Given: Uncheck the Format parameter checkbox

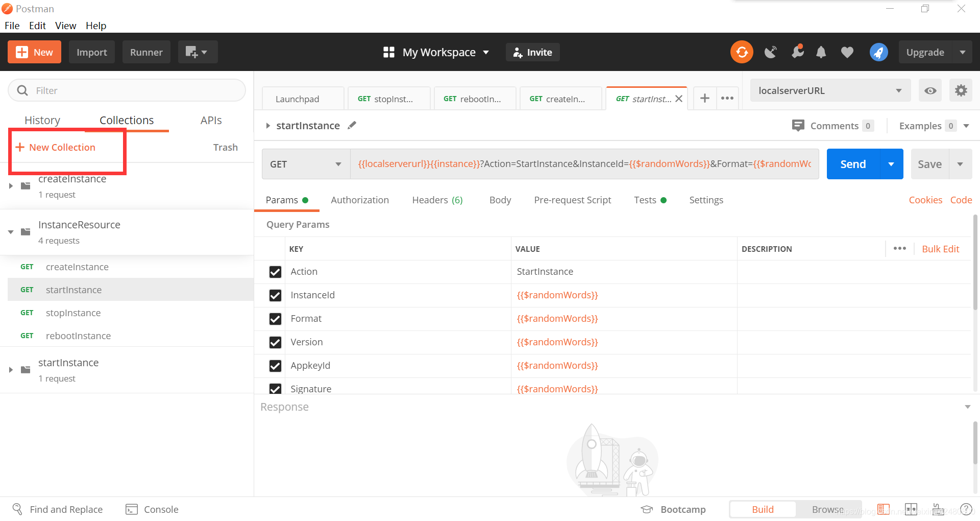Looking at the screenshot, I should coord(275,319).
